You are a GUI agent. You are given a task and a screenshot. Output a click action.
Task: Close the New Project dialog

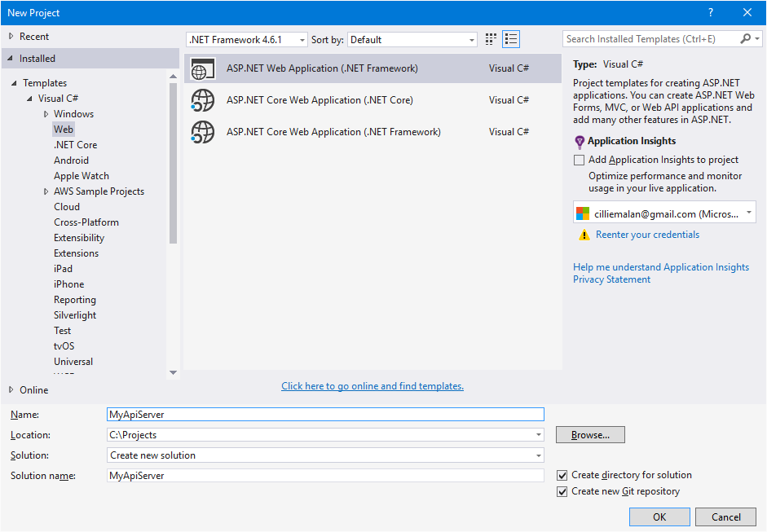(747, 13)
